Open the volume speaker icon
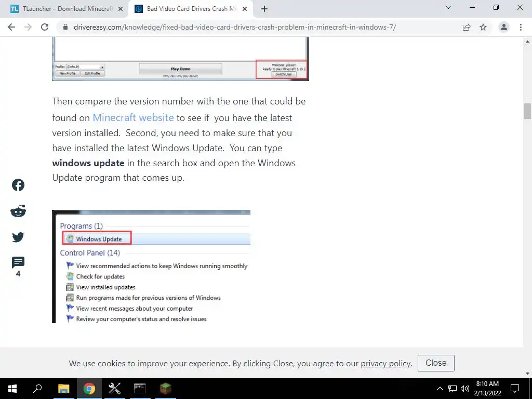 click(465, 389)
